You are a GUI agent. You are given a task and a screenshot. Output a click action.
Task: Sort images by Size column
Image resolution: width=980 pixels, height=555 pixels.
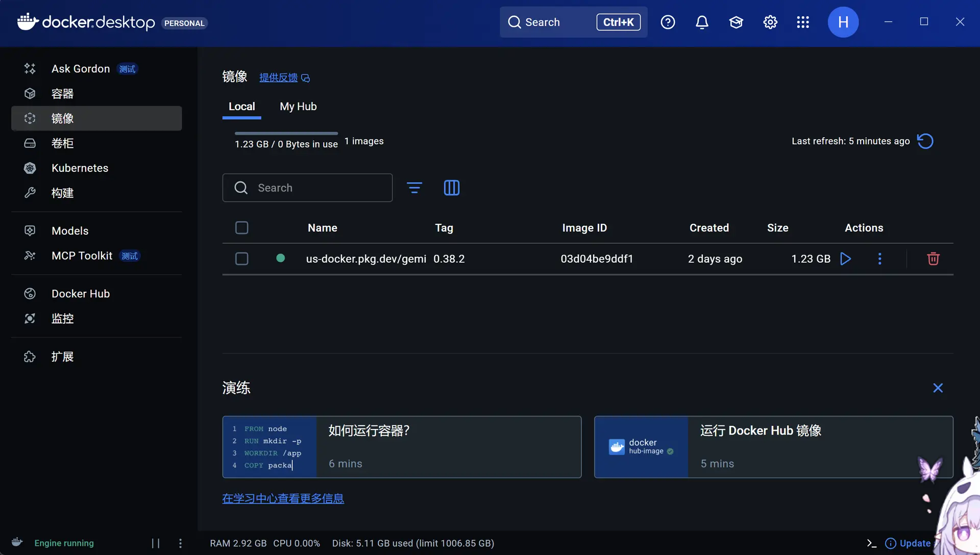click(777, 228)
